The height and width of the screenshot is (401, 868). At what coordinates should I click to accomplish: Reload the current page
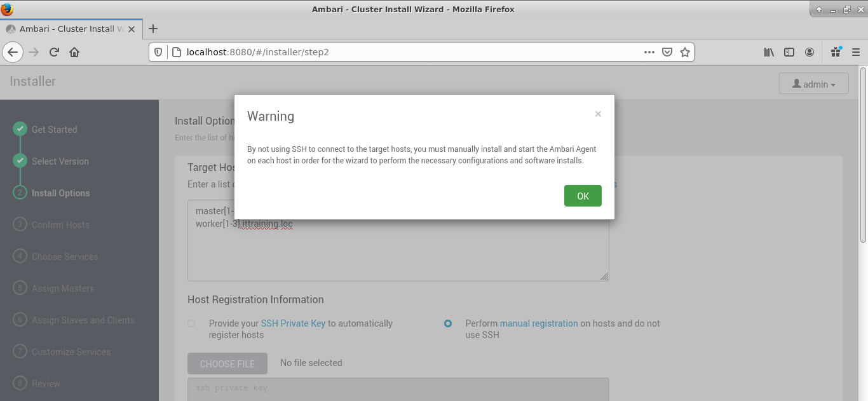click(x=54, y=52)
